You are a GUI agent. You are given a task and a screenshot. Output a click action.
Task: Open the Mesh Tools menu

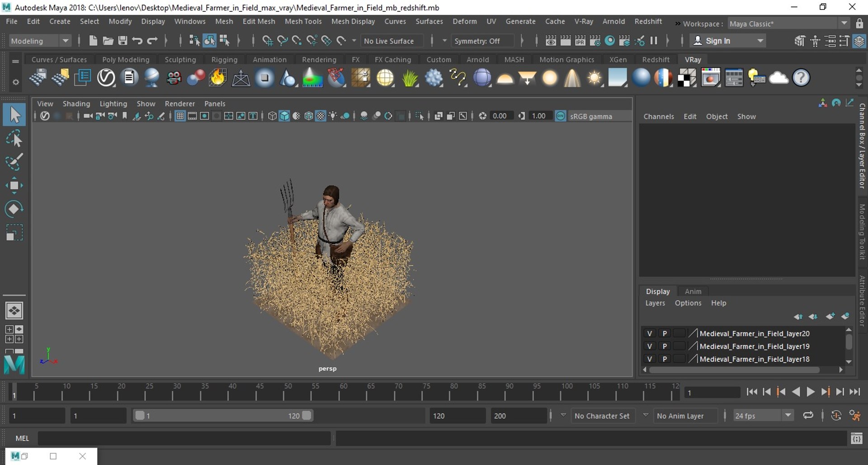coord(303,21)
